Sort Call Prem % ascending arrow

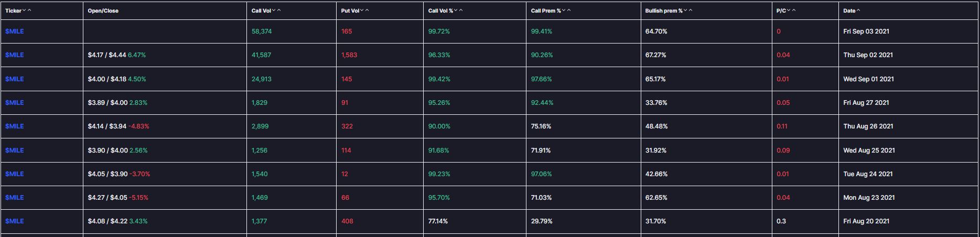(x=569, y=10)
